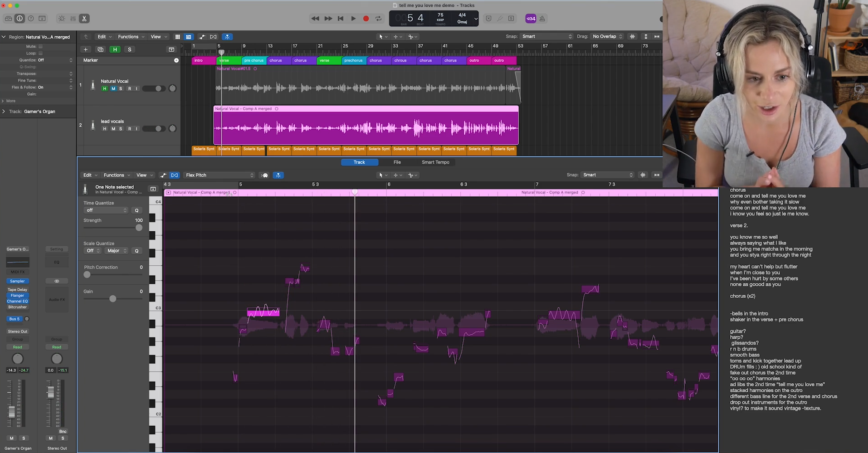Start playback with the Play button
This screenshot has width=868, height=453.
353,19
